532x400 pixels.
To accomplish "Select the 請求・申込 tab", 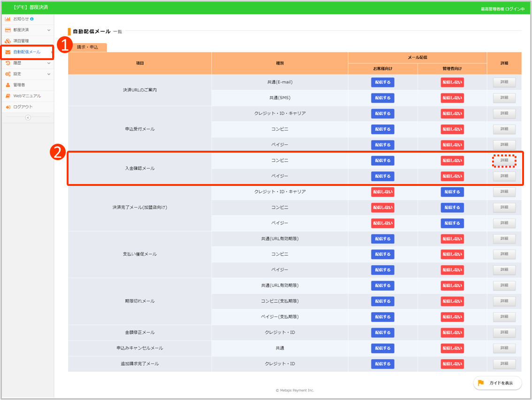I will coord(87,47).
